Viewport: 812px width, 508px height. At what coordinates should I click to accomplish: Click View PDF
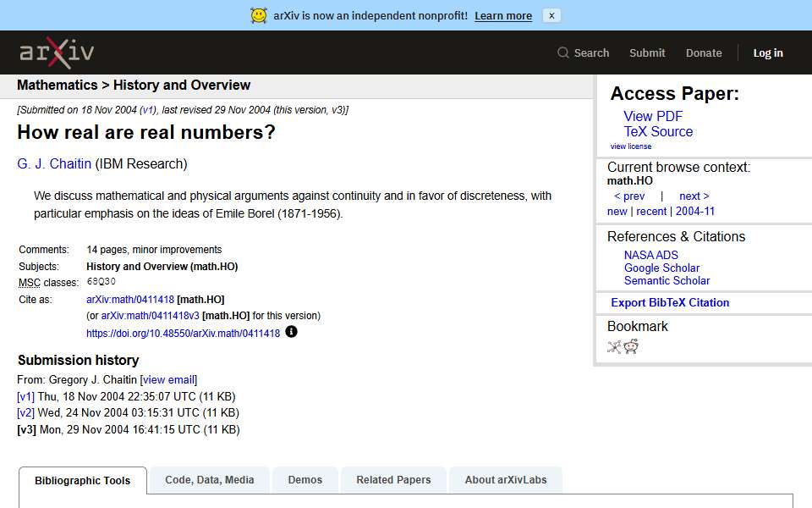click(x=652, y=116)
